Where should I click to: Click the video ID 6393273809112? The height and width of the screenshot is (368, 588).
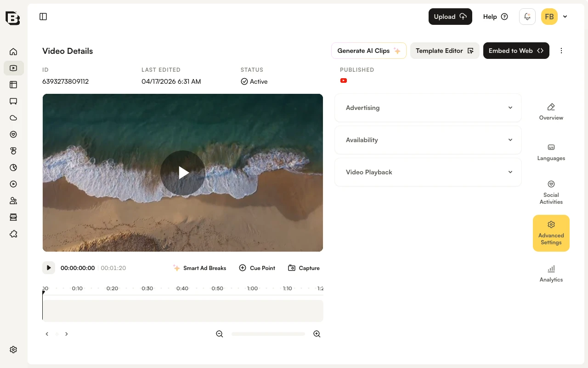(65, 81)
